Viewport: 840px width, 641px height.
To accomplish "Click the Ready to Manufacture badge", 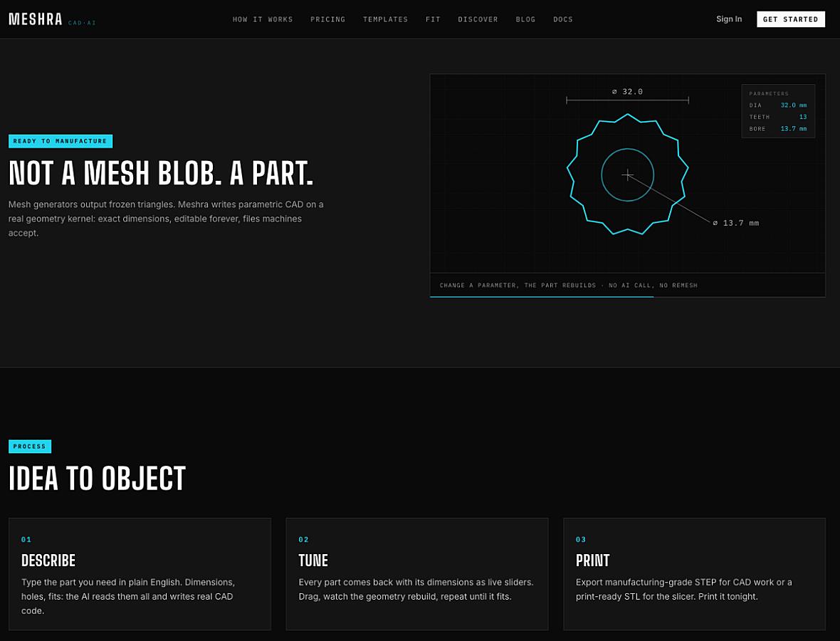I will pos(61,141).
